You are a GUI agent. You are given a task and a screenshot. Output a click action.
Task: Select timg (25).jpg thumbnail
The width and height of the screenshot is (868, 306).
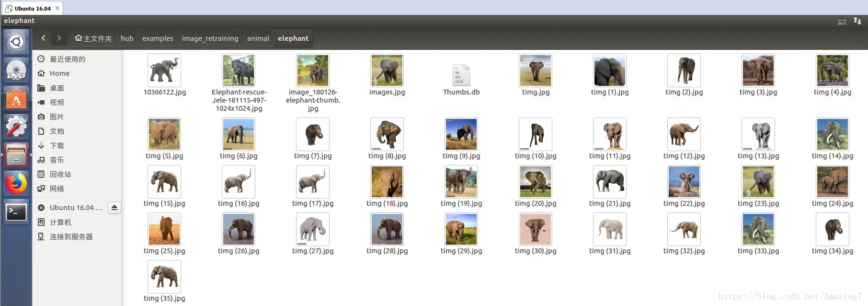[x=164, y=229]
